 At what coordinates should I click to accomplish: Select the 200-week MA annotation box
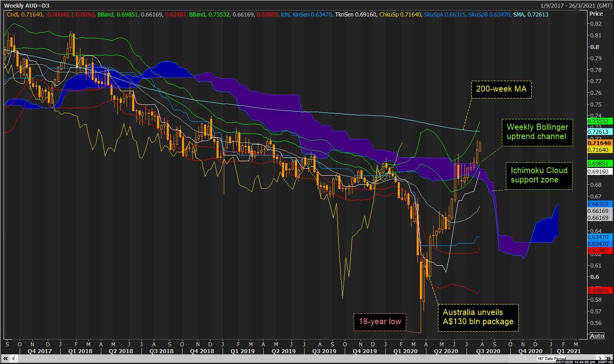tap(501, 89)
